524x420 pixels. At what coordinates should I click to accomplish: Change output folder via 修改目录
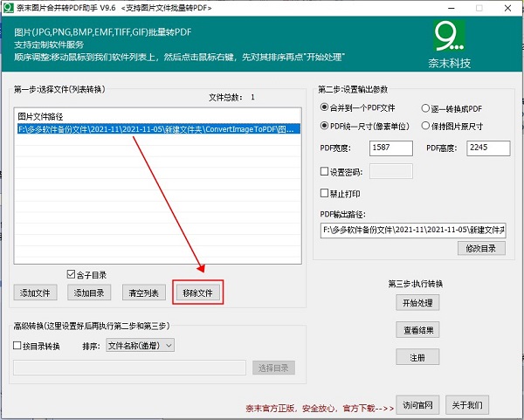coord(481,248)
